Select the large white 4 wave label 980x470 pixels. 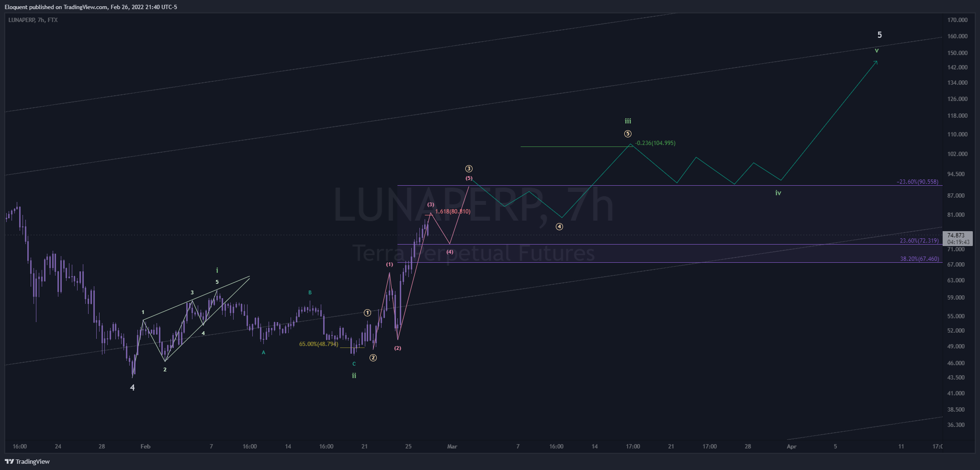133,388
